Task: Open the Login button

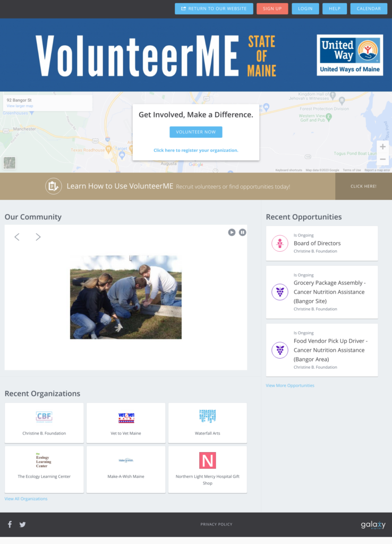Action: click(305, 8)
